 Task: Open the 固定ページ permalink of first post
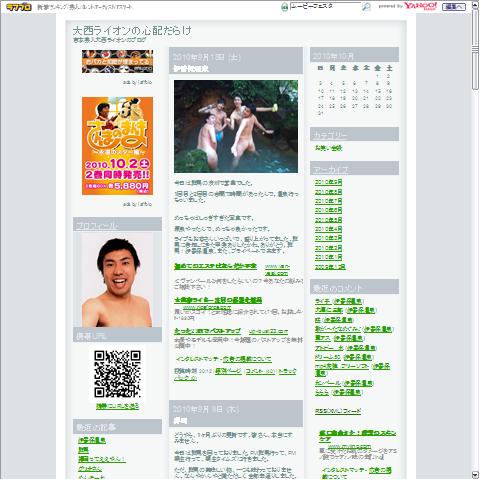coord(228,371)
